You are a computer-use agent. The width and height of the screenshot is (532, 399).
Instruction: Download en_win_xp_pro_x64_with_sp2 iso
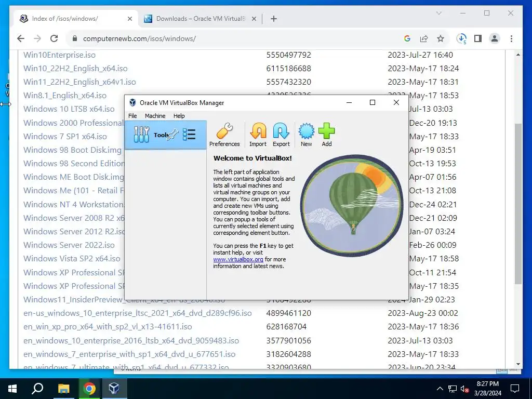[108, 326]
